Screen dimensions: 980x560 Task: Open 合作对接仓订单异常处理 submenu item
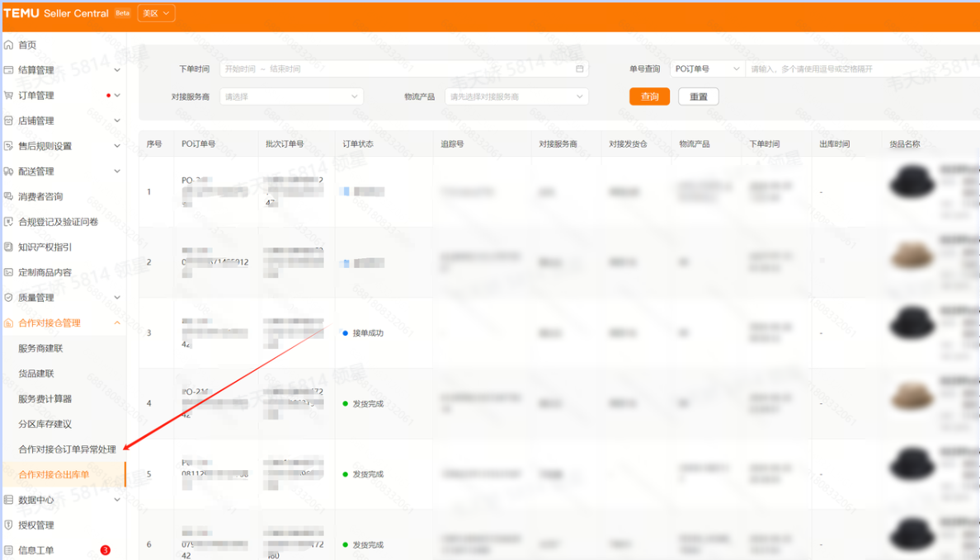pos(68,449)
